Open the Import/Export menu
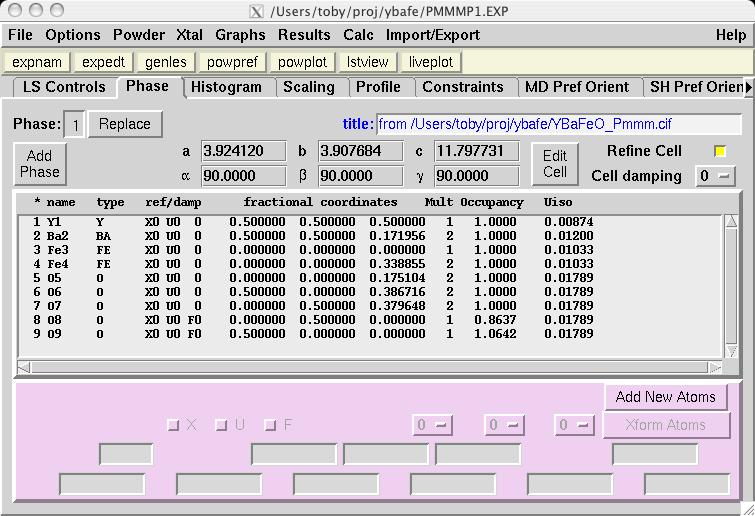 tap(432, 35)
